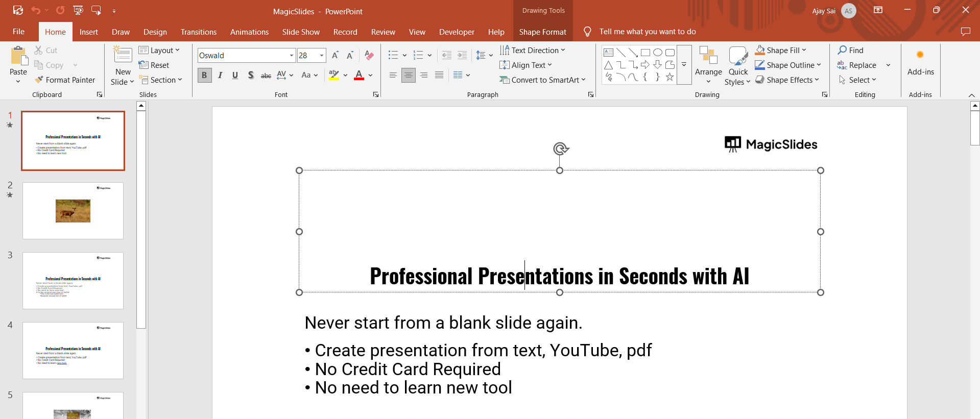Image resolution: width=980 pixels, height=419 pixels.
Task: Switch to the Insert tab
Action: point(88,32)
